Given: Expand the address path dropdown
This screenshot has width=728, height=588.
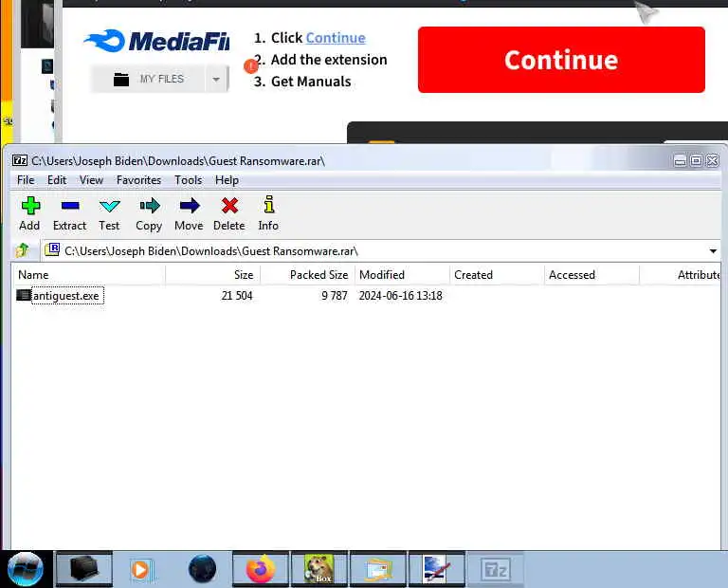Looking at the screenshot, I should tap(713, 251).
